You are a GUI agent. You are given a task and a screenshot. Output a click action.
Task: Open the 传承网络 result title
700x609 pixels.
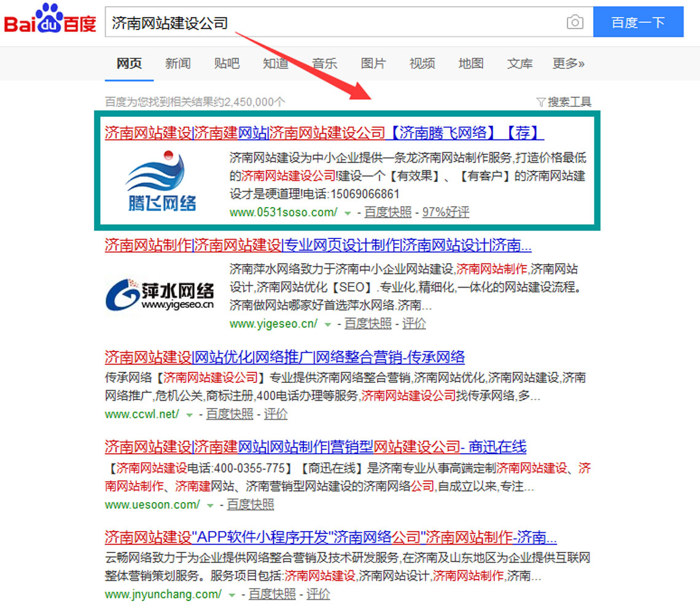click(x=285, y=357)
